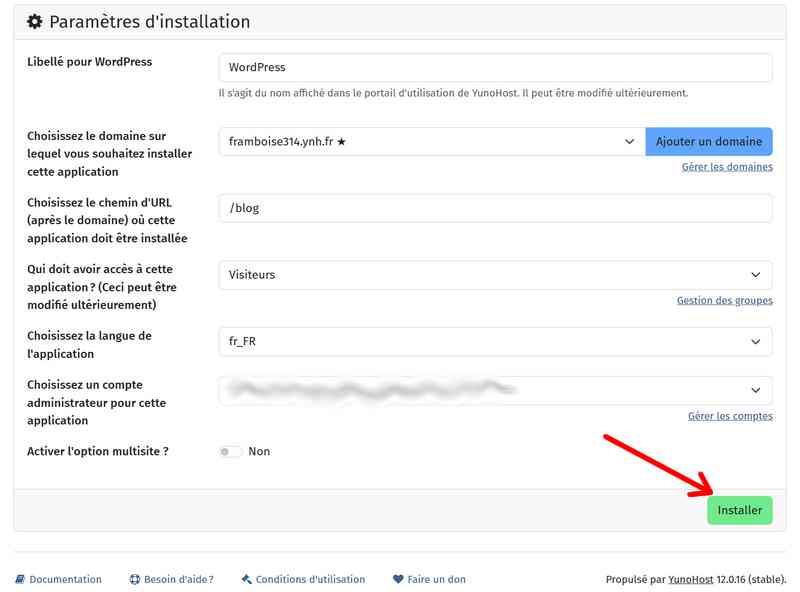Click the Documentation book icon

pos(20,579)
